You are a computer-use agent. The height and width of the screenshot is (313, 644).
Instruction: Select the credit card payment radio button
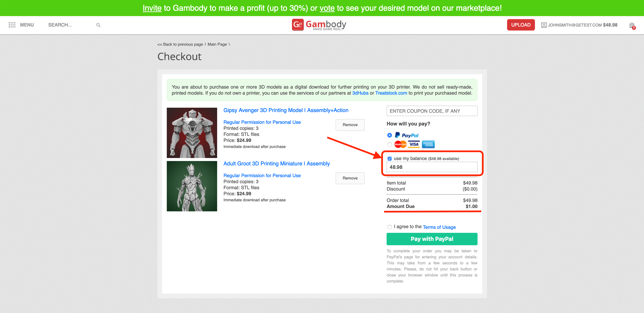click(389, 144)
